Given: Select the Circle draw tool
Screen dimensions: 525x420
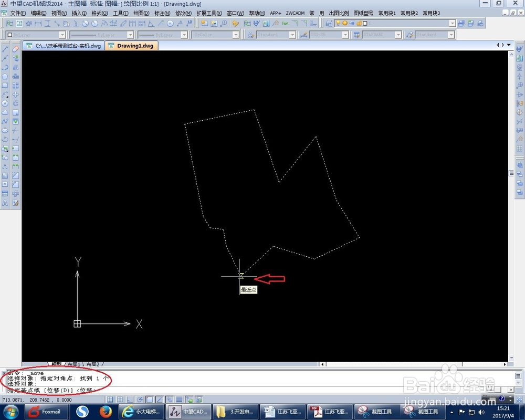Looking at the screenshot, I should coord(5,103).
